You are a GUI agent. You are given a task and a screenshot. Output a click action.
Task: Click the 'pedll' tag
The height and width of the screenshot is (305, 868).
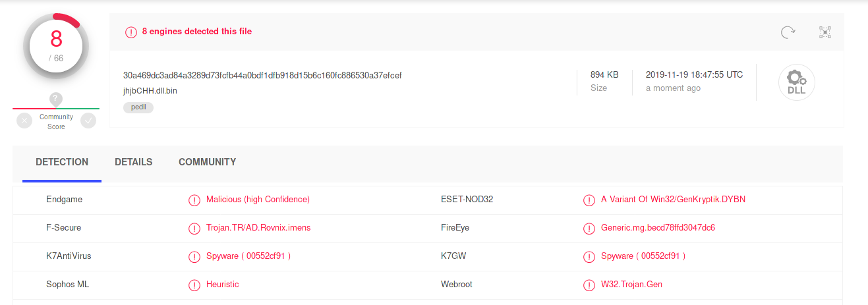pyautogui.click(x=138, y=107)
